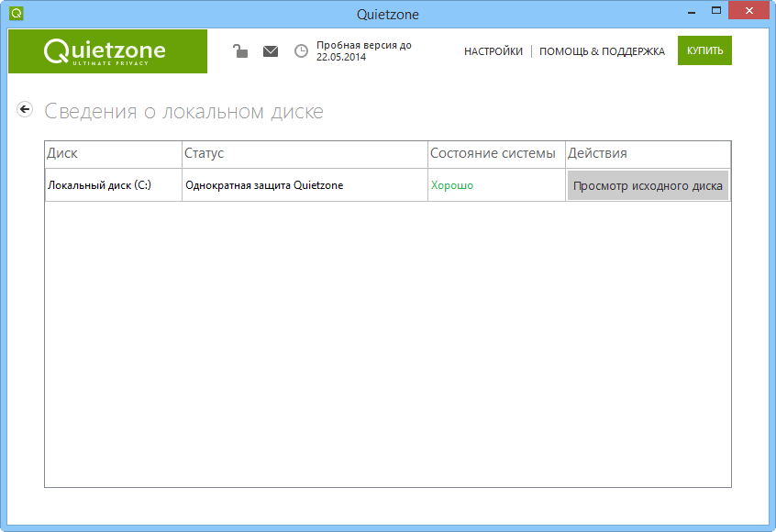Click Однократная защита Quietzone status cell
Image resolution: width=776 pixels, height=532 pixels.
coord(305,185)
